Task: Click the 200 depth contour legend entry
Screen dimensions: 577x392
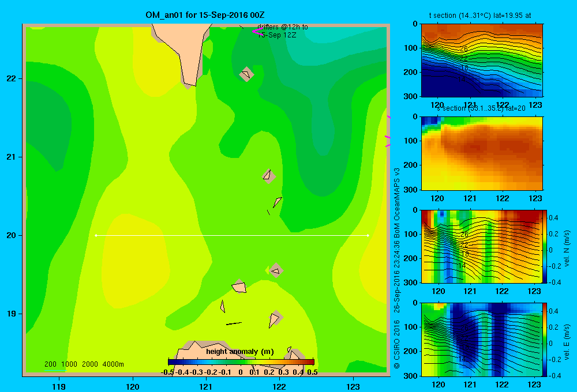Action: click(50, 364)
